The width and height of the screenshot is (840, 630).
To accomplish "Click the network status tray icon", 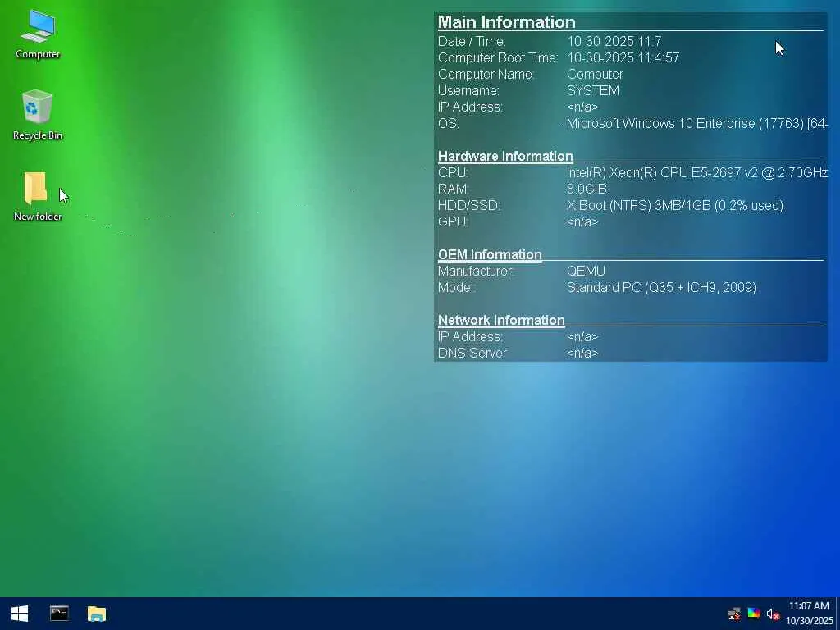I will 734,614.
